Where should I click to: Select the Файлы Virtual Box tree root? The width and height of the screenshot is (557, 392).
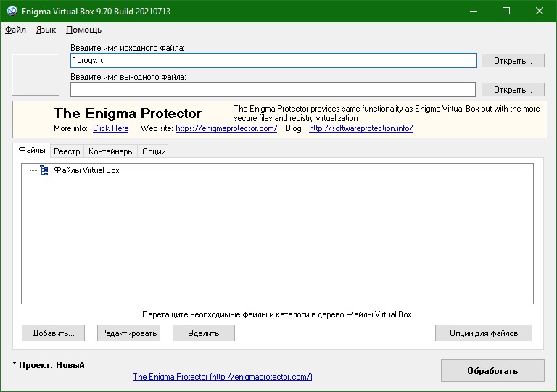(x=86, y=170)
